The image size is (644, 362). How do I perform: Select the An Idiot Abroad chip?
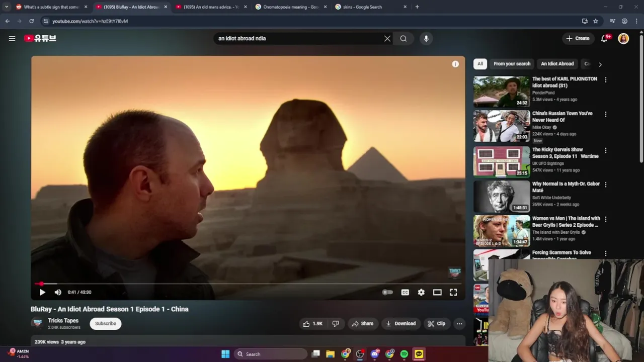tap(557, 64)
